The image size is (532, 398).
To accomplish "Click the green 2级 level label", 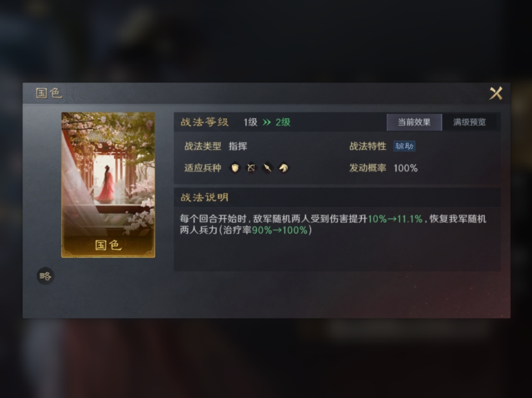I will tap(283, 122).
